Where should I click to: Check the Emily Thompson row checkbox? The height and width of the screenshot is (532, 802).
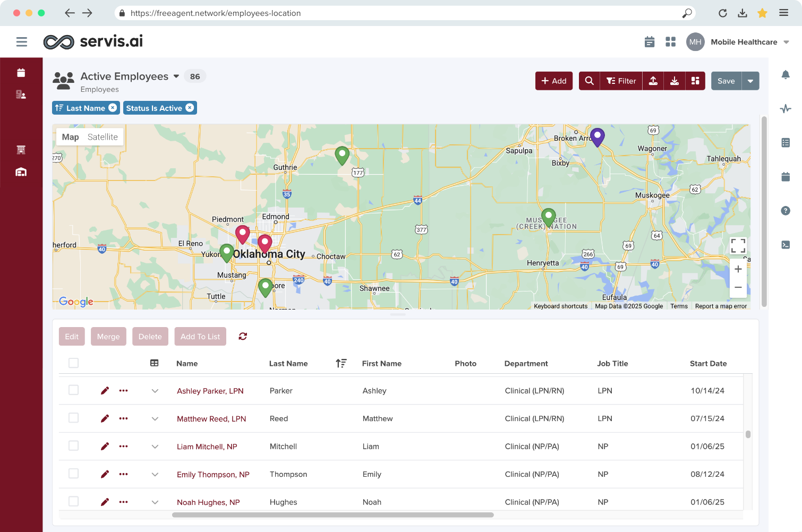click(x=73, y=474)
